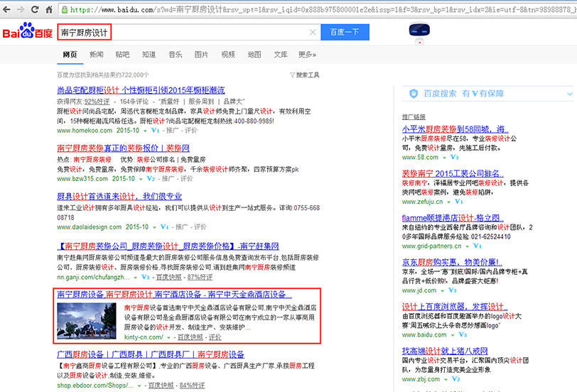Click the V1 badge next to www.grid-partners.cn
Viewport: 577px width, 392px height.
pos(477,246)
